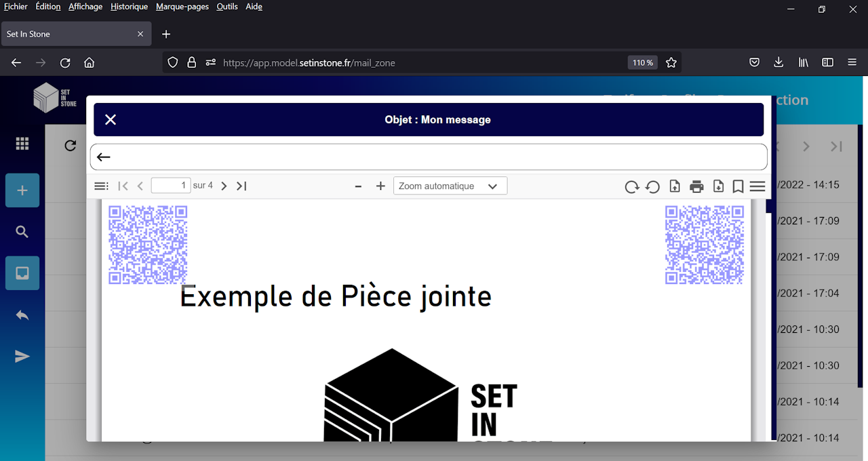Print the PDF document
The width and height of the screenshot is (868, 461).
[696, 186]
